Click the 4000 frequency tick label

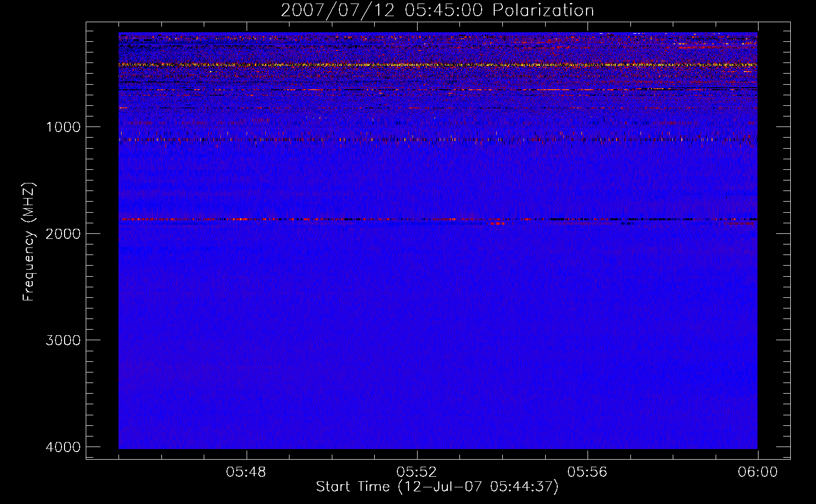pos(63,447)
